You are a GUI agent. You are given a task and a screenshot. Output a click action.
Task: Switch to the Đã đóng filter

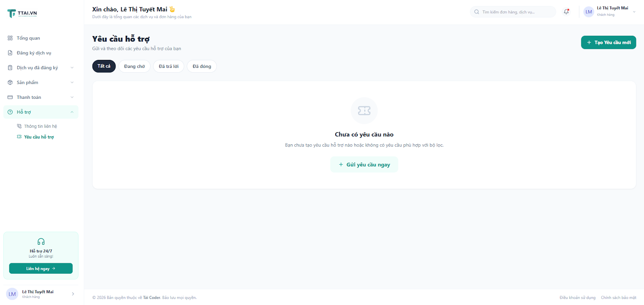coord(202,66)
